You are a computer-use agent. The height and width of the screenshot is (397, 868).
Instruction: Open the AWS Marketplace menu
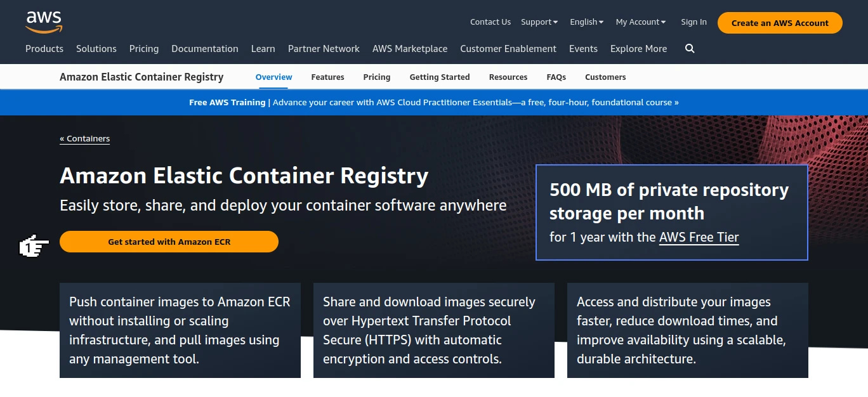tap(410, 49)
